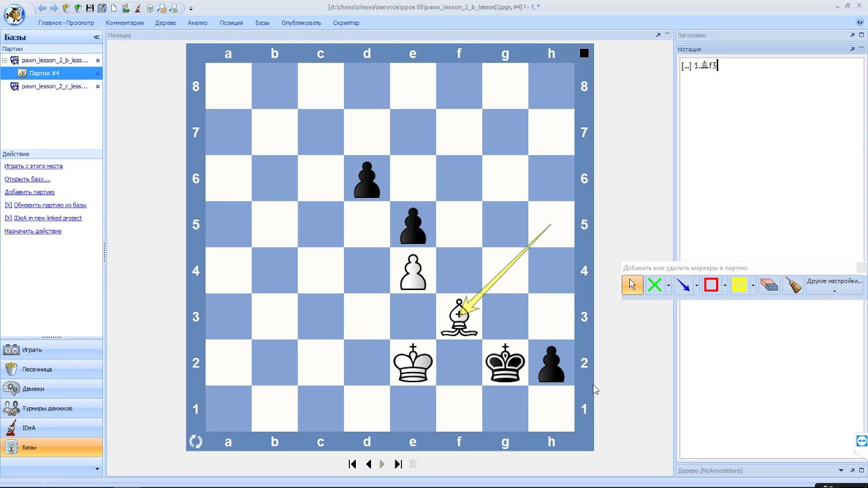The height and width of the screenshot is (488, 868).
Task: Step forward one move
Action: (382, 464)
